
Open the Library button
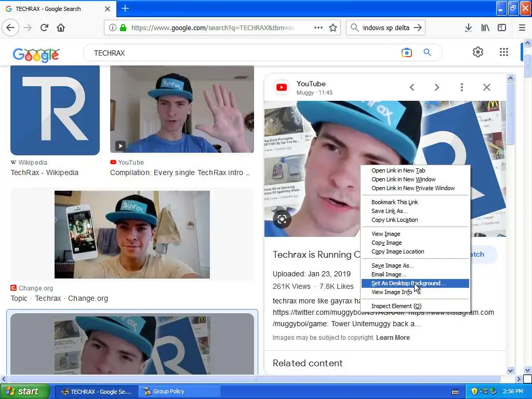(485, 28)
